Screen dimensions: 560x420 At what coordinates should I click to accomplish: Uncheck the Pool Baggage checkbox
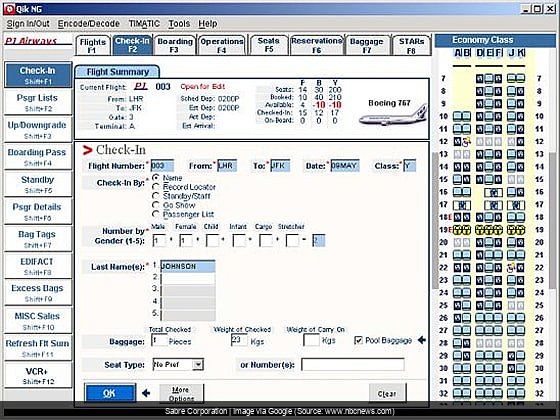coord(358,340)
